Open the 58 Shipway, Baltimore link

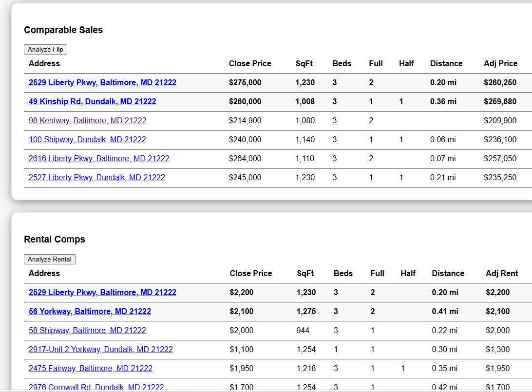[x=87, y=330]
